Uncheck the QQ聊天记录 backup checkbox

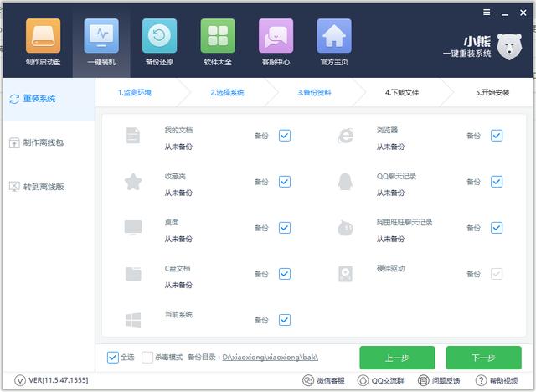point(497,182)
